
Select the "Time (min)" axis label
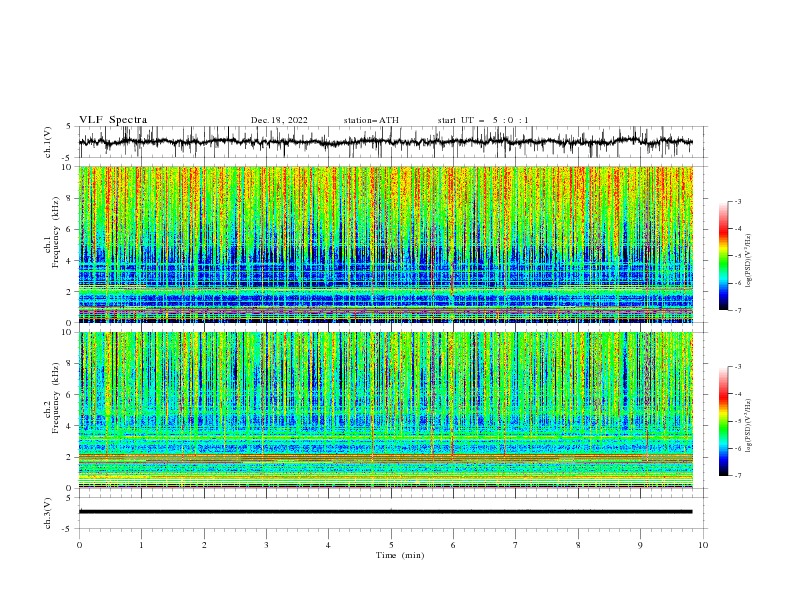[x=400, y=555]
